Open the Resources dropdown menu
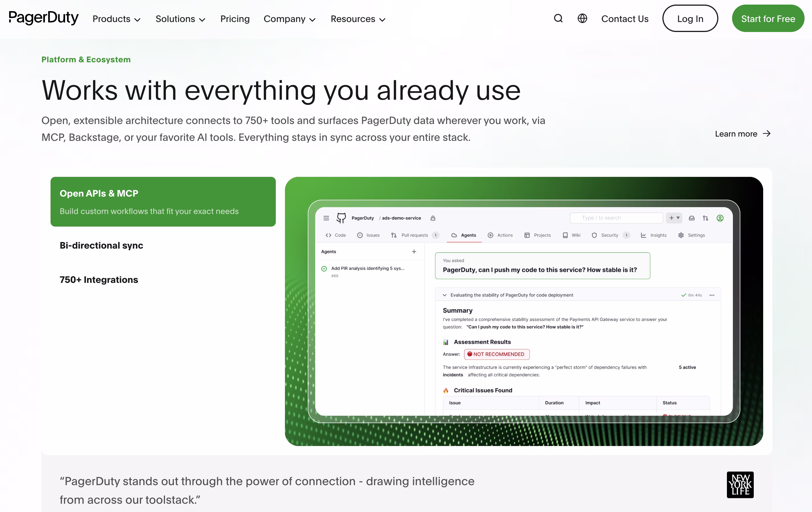This screenshot has width=812, height=512. pos(358,19)
